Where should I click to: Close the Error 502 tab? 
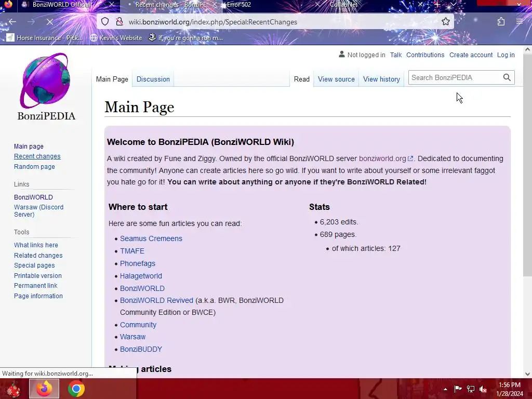tap(317, 5)
